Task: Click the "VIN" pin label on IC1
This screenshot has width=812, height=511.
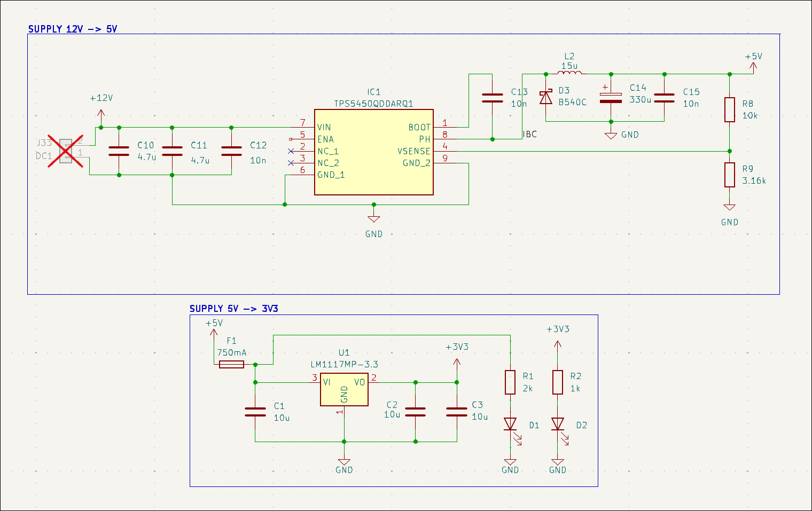Action: [324, 127]
